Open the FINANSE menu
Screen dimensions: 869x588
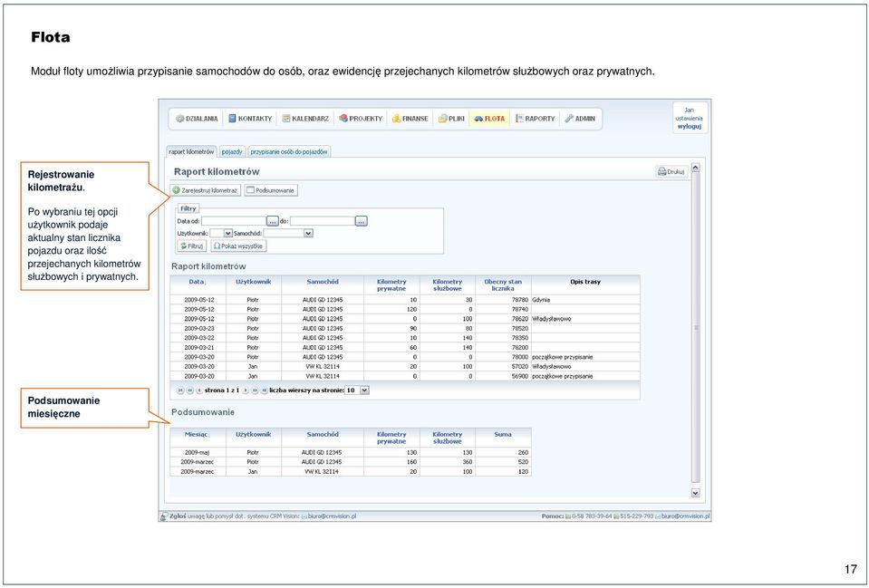pos(410,119)
